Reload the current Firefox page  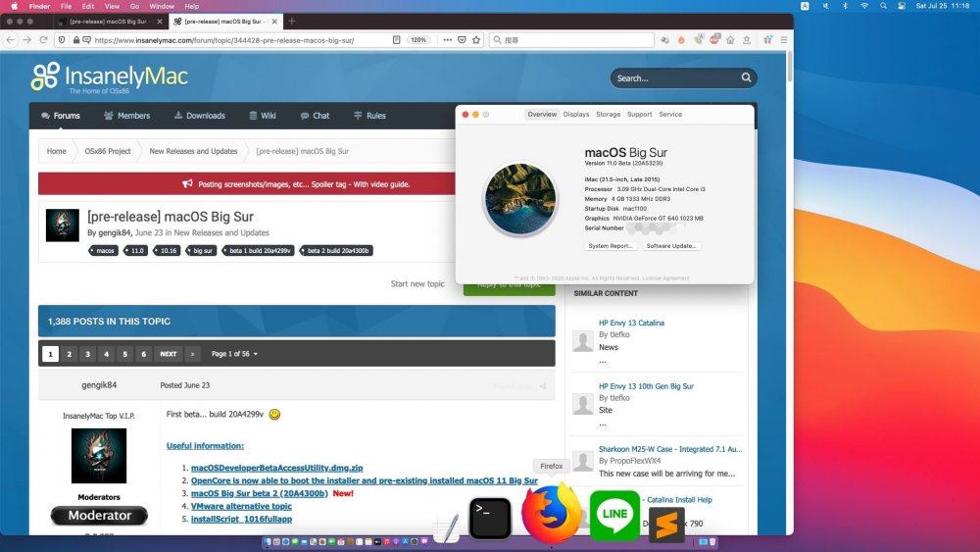43,39
